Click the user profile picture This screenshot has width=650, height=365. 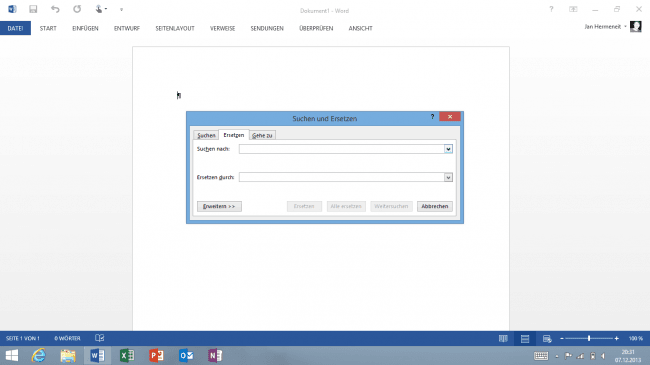(636, 27)
